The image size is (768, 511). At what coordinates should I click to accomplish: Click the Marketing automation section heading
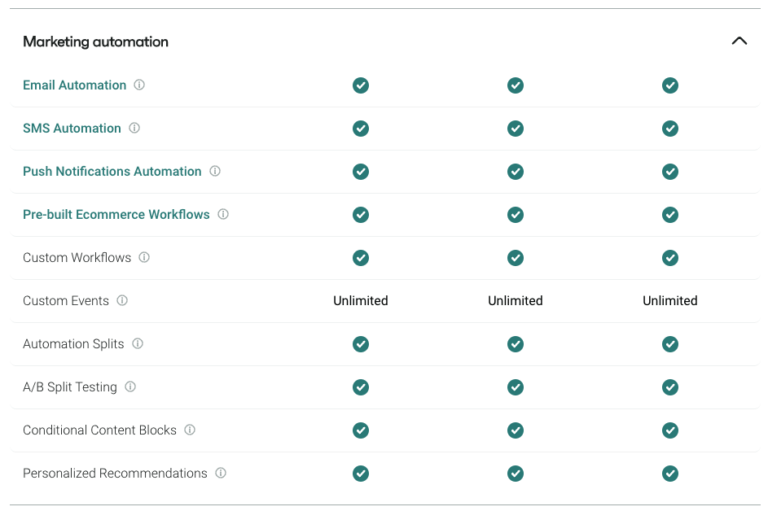pos(96,42)
